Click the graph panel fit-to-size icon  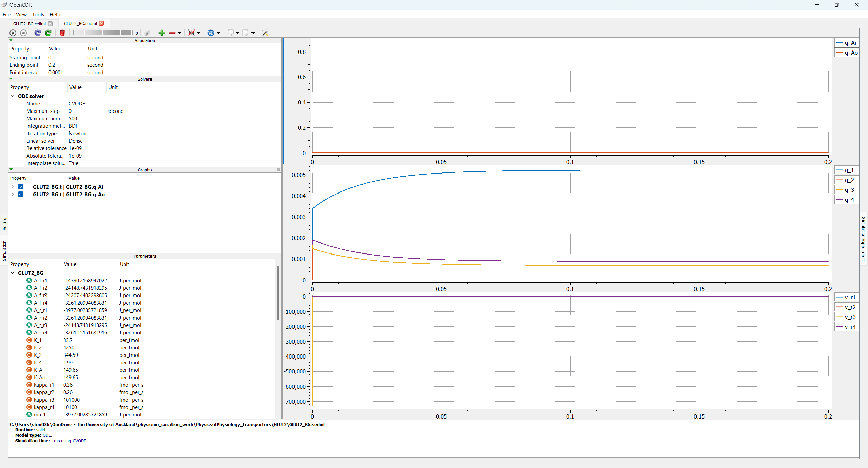pos(191,33)
